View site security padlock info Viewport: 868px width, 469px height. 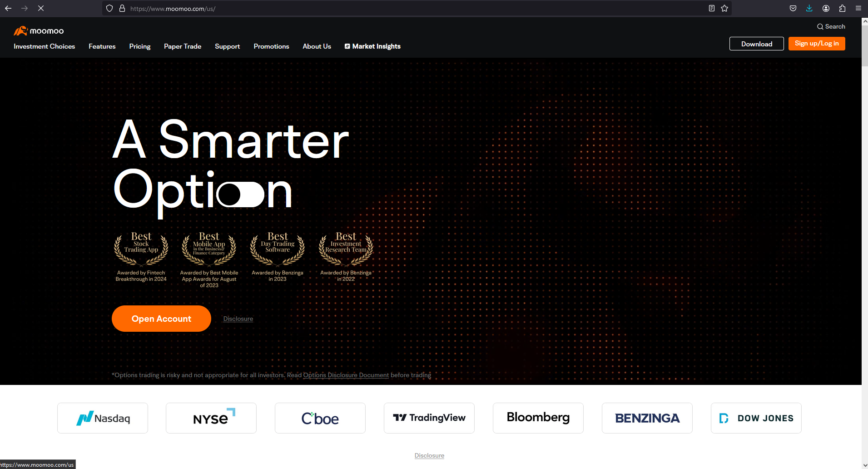(122, 8)
